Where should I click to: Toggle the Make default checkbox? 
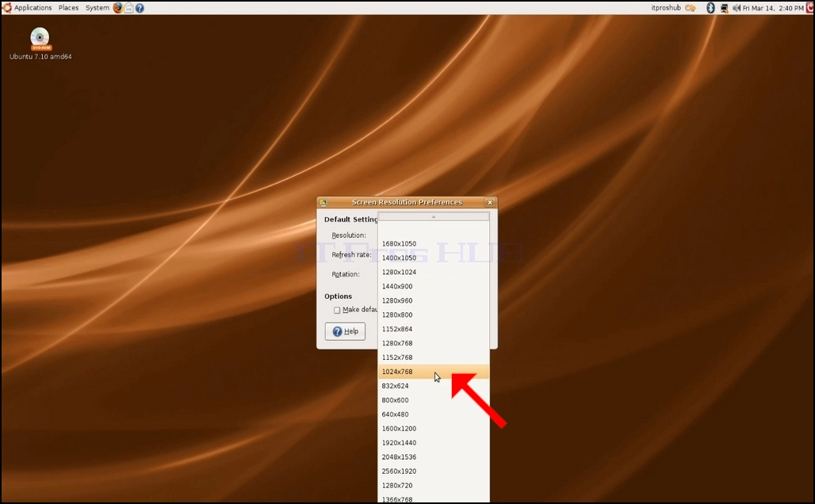[x=337, y=310]
